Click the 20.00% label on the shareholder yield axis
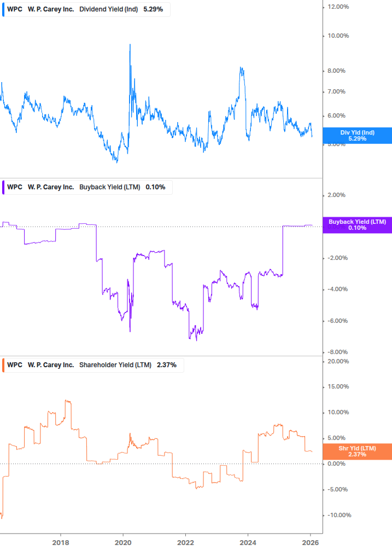The width and height of the screenshot is (392, 550). click(338, 361)
